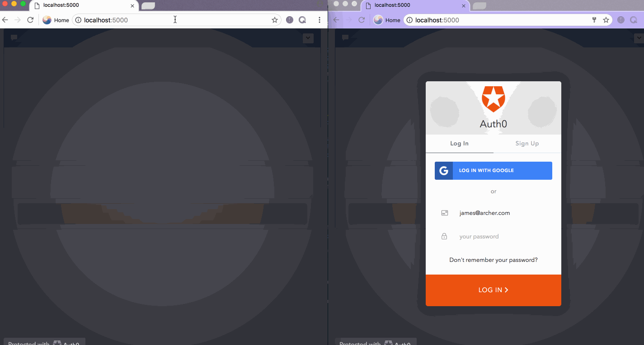644x345 pixels.
Task: Close the left browser window with red button
Action: point(5,4)
